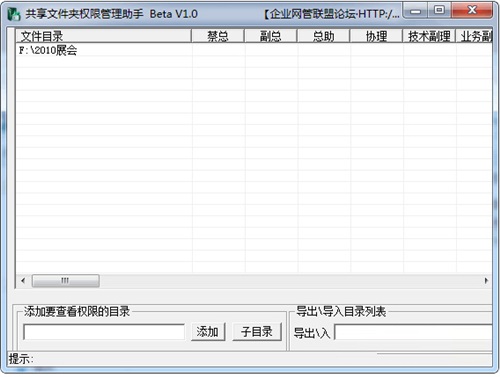The height and width of the screenshot is (377, 500).
Task: Click the 副总 column header
Action: coord(271,36)
